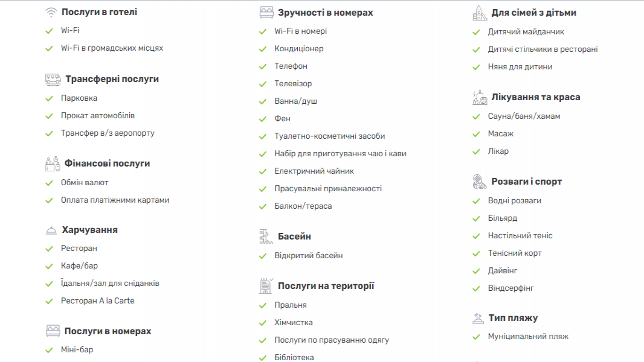This screenshot has width=644, height=362.
Task: Click the beach icon beside Тип пляжу
Action: click(478, 318)
